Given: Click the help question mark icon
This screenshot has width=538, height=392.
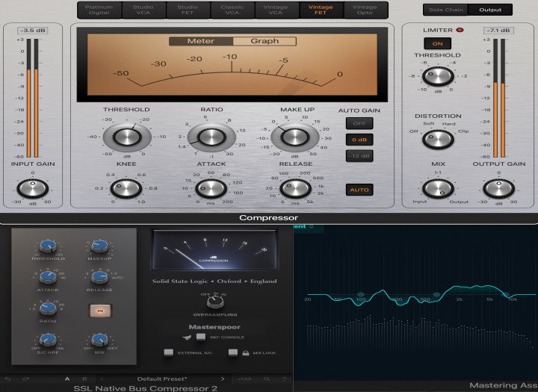Looking at the screenshot, I should tap(282, 379).
